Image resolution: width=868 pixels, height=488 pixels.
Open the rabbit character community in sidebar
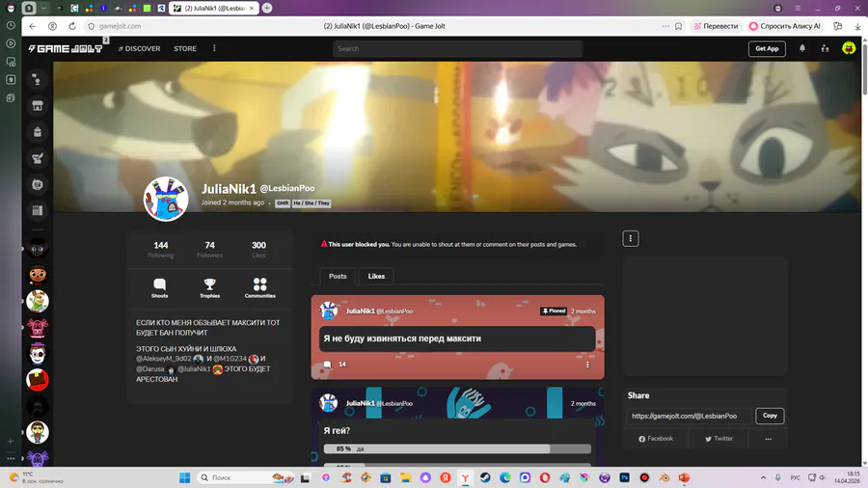tap(37, 301)
